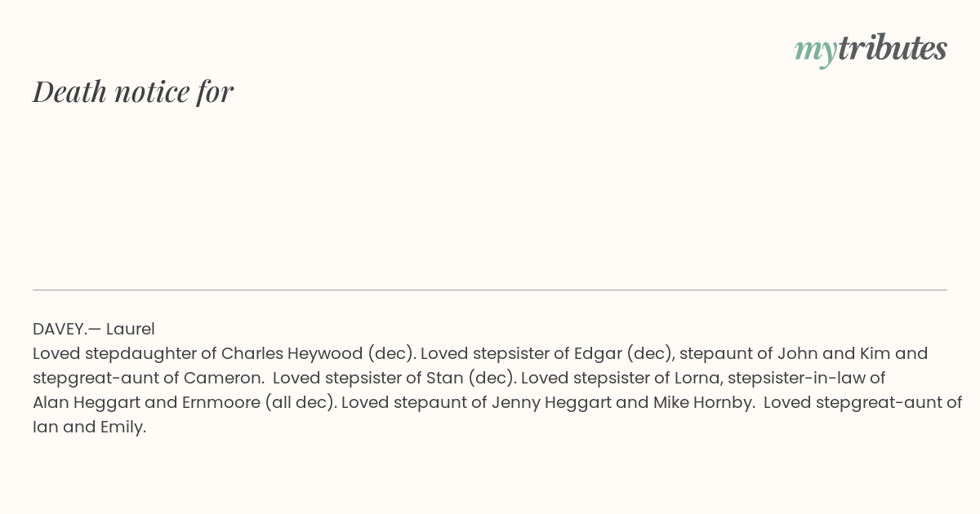Click 'Loved stepdaughter of' text
This screenshot has height=514, width=980.
pos(125,353)
